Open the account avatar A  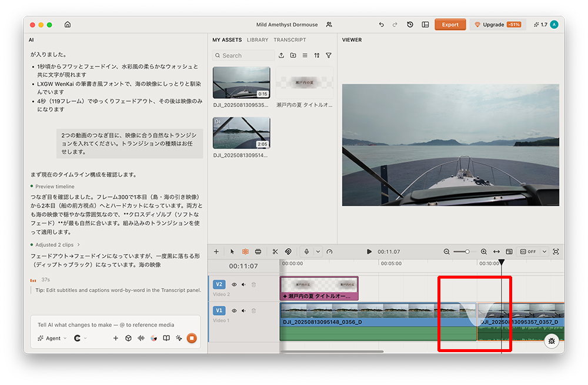tap(554, 24)
